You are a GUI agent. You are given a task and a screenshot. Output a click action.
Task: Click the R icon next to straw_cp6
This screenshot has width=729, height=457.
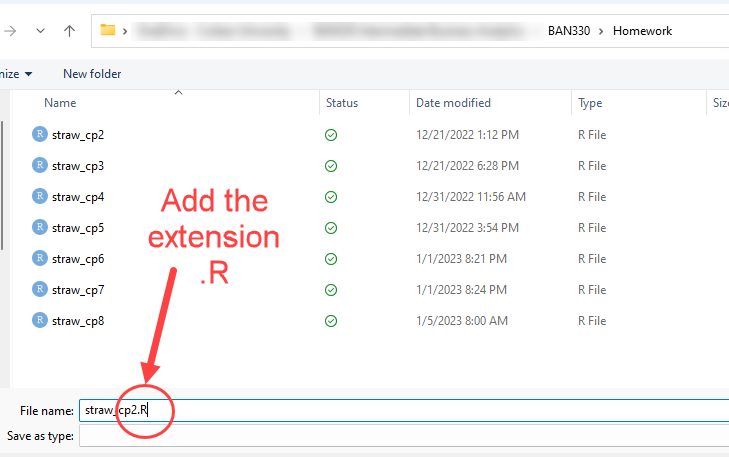[x=40, y=258]
